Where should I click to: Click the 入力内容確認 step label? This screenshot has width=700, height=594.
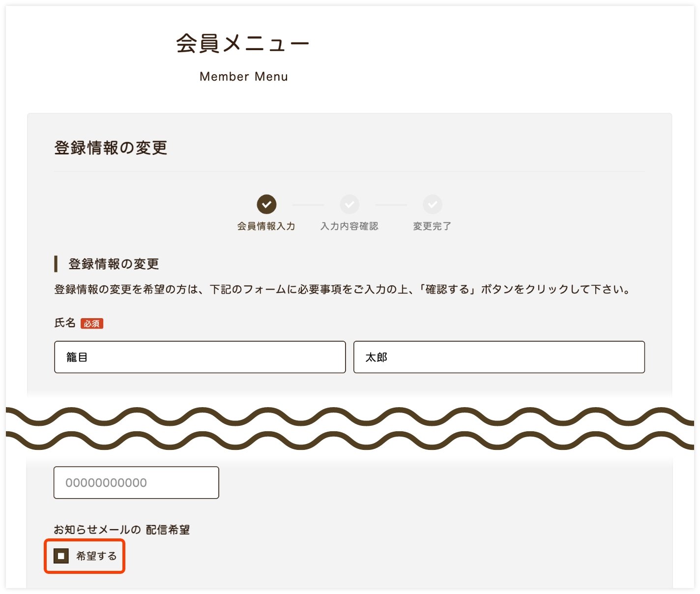(350, 226)
